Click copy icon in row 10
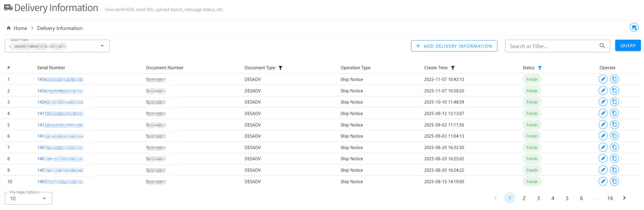Screen dimensions: 644x210 (614, 182)
